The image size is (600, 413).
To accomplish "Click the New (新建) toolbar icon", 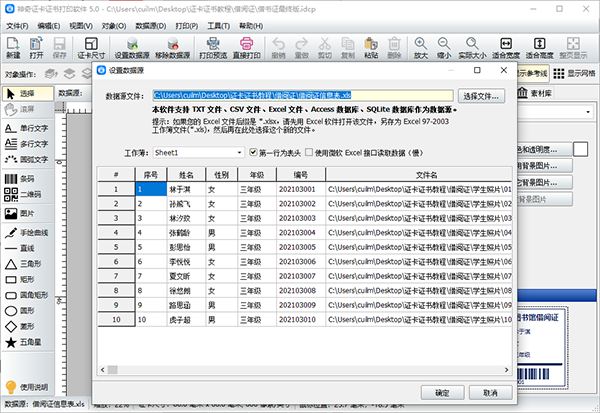I will pyautogui.click(x=14, y=47).
